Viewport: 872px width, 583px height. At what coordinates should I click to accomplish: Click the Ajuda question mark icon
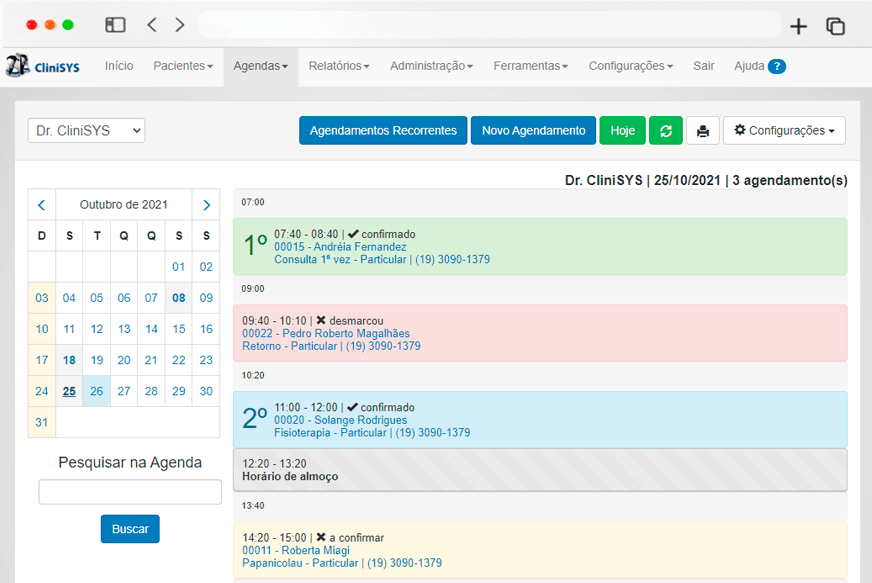(777, 66)
